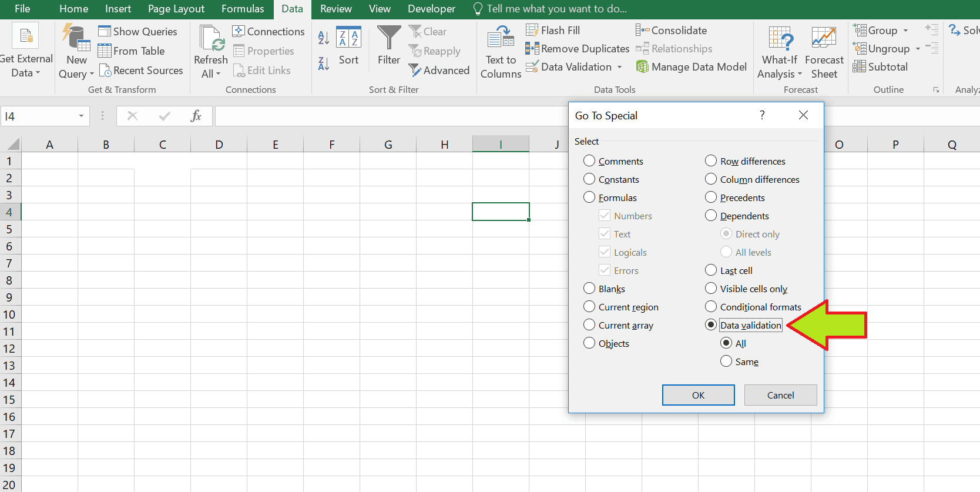This screenshot has height=492, width=980.
Task: Click Cancel in Go To Special
Action: 780,395
